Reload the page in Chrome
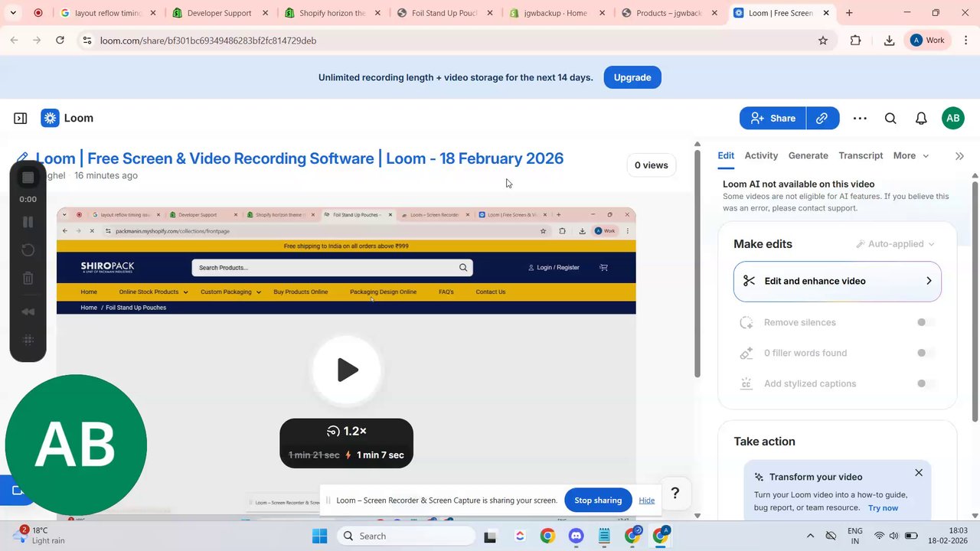The image size is (980, 551). (x=60, y=41)
